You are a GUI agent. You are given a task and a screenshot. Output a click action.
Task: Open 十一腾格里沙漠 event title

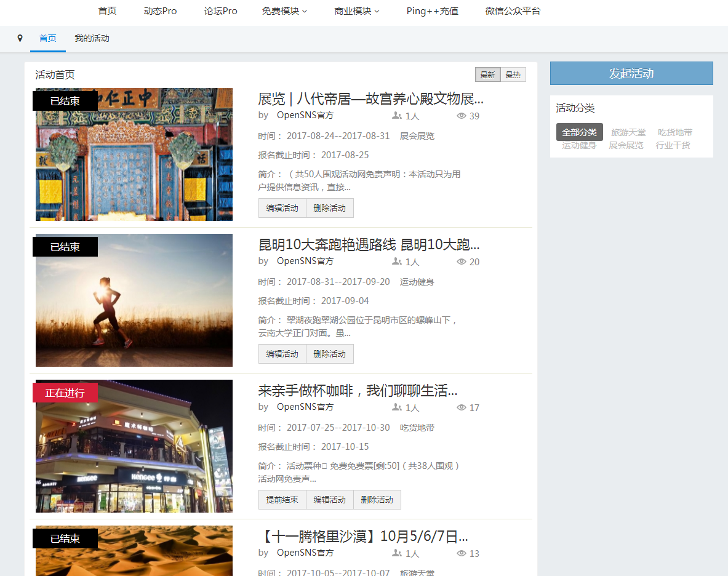(363, 536)
